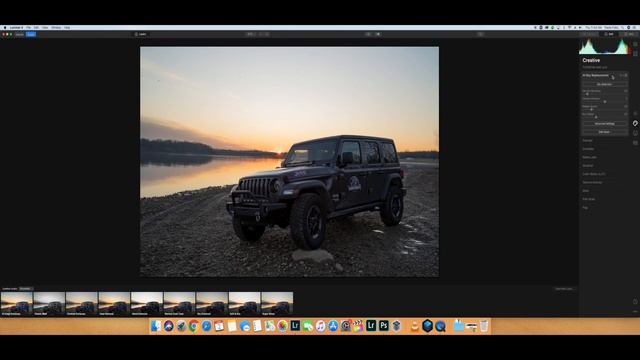This screenshot has width=640, height=360.
Task: Apply the AI Image Enhancer look thumbnail
Action: click(17, 303)
